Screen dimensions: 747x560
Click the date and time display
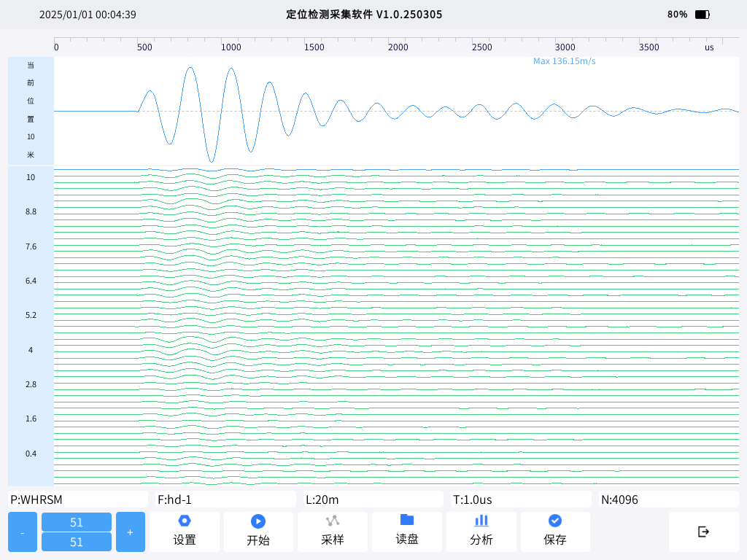pyautogui.click(x=88, y=15)
